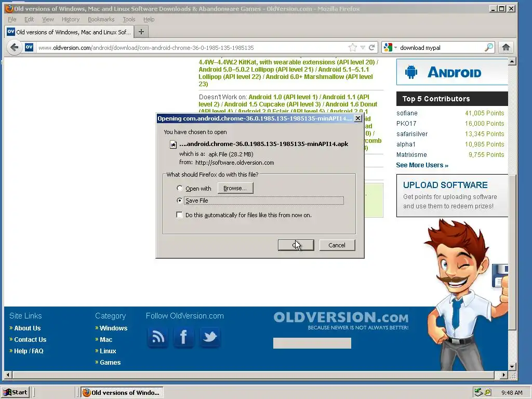Open the RSS feed icon in footer

pos(158,337)
